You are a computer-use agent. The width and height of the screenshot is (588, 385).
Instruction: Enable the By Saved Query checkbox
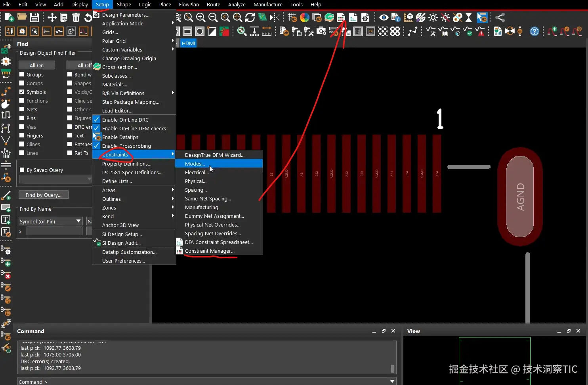pyautogui.click(x=22, y=170)
